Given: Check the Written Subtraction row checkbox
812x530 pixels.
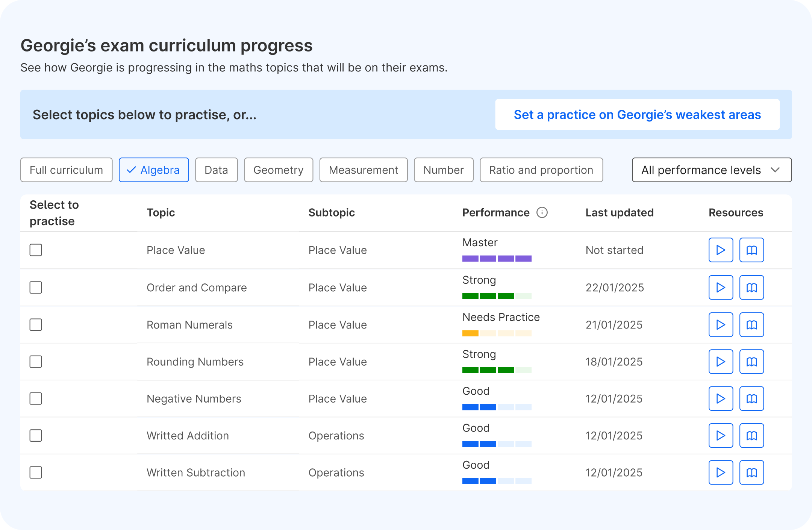Looking at the screenshot, I should point(36,472).
